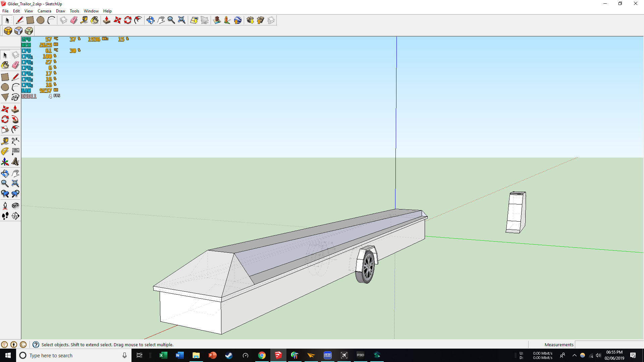This screenshot has height=362, width=644.
Task: Open the Help menu
Action: (107, 11)
